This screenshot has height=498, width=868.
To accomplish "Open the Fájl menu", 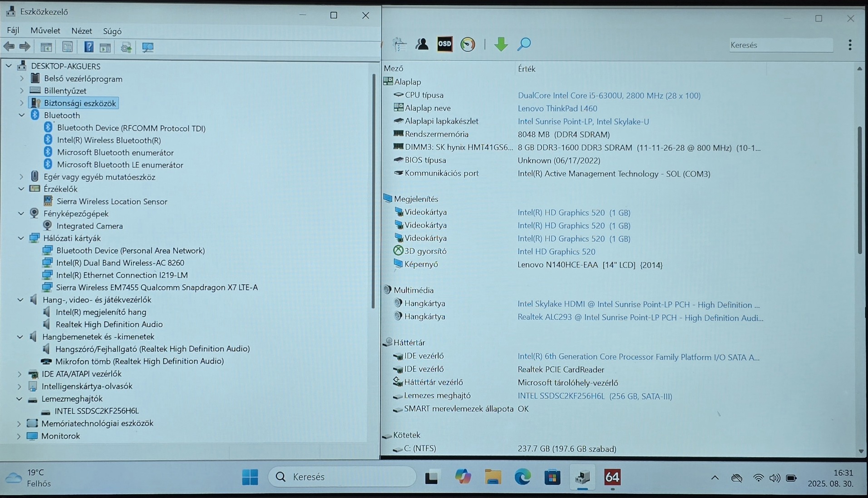I will tap(13, 30).
